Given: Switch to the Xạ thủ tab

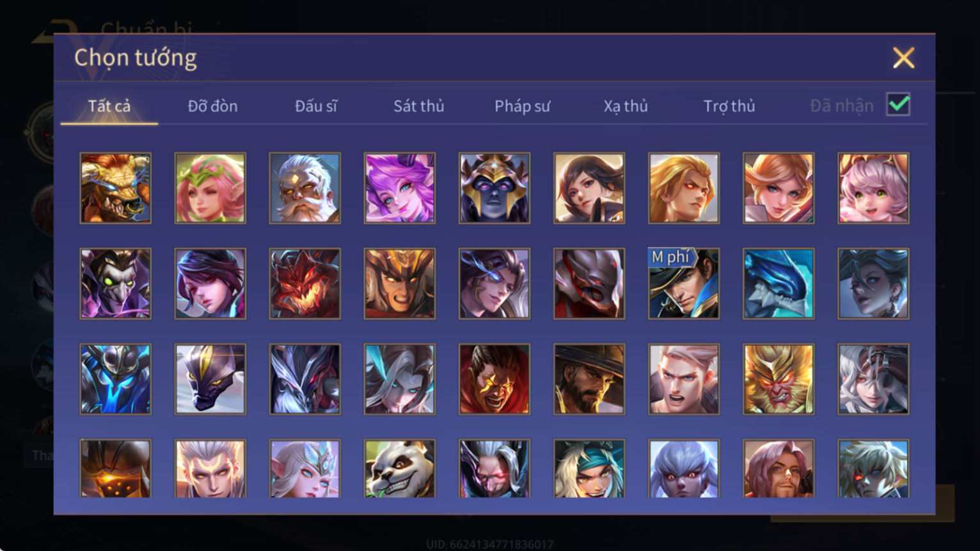Looking at the screenshot, I should 626,106.
